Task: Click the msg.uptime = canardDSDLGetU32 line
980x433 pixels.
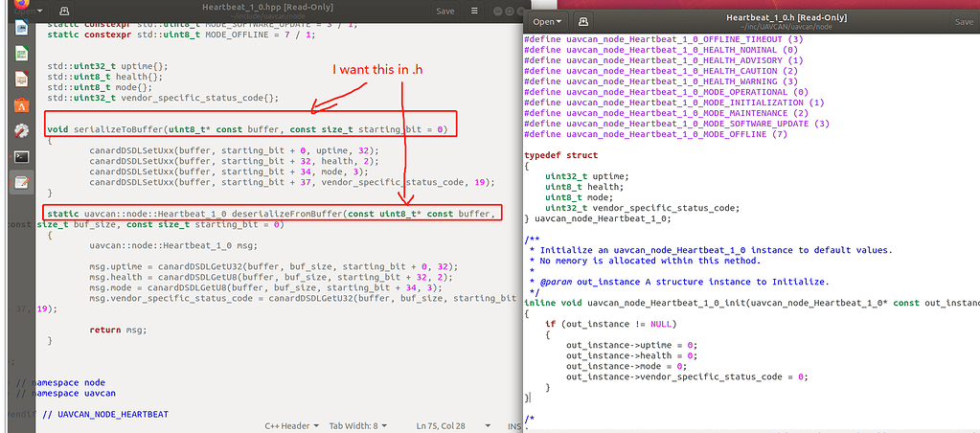Action: coord(273,266)
